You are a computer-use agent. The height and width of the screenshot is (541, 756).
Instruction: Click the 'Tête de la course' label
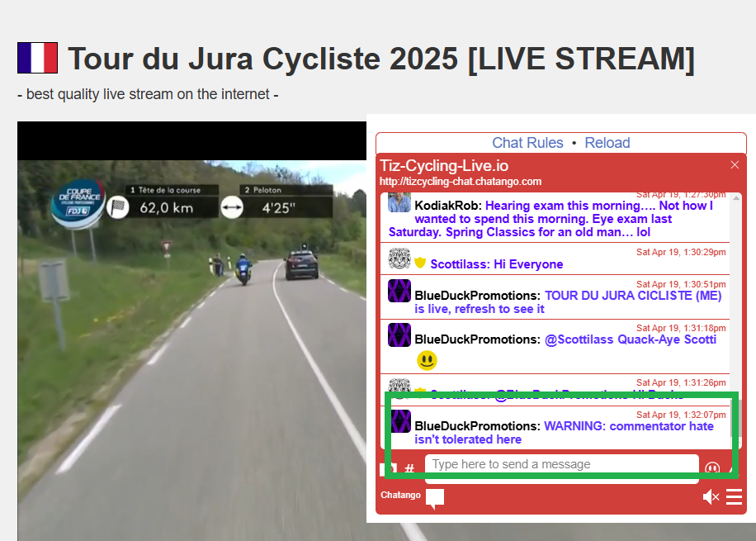coord(169,190)
